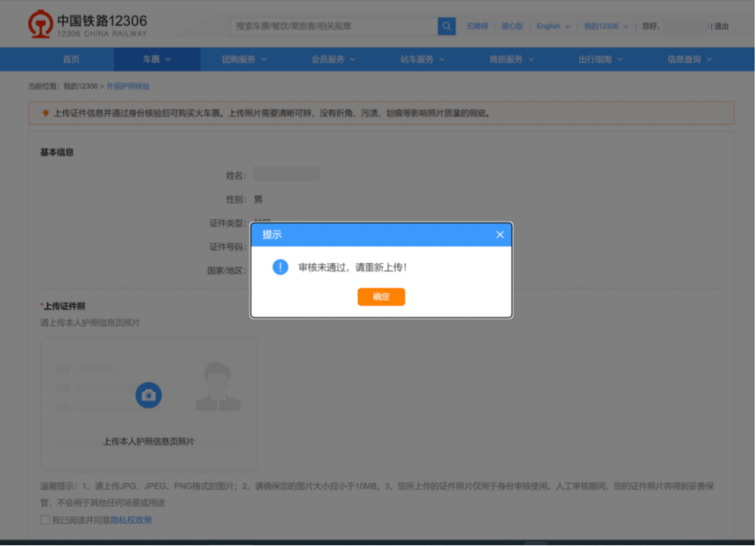Open the 隐私权政策 link

[x=131, y=520]
